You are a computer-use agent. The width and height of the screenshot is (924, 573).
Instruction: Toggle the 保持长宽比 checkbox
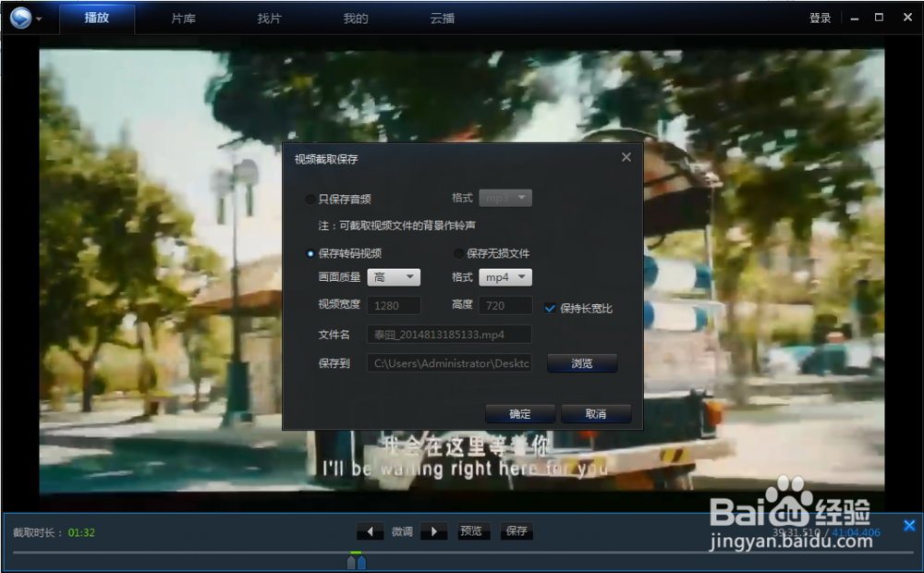tap(550, 309)
